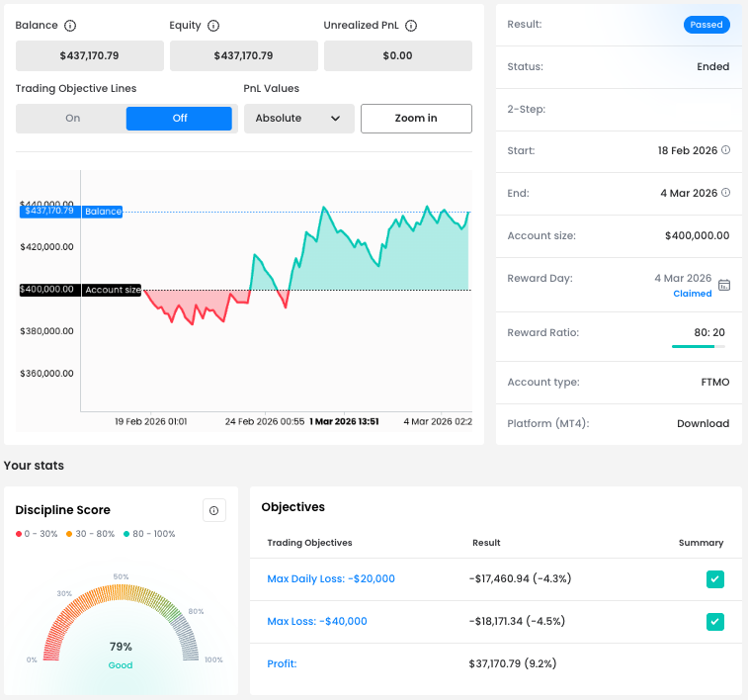Click the Reward Ratio progress bar
The height and width of the screenshot is (700, 748).
pyautogui.click(x=698, y=346)
